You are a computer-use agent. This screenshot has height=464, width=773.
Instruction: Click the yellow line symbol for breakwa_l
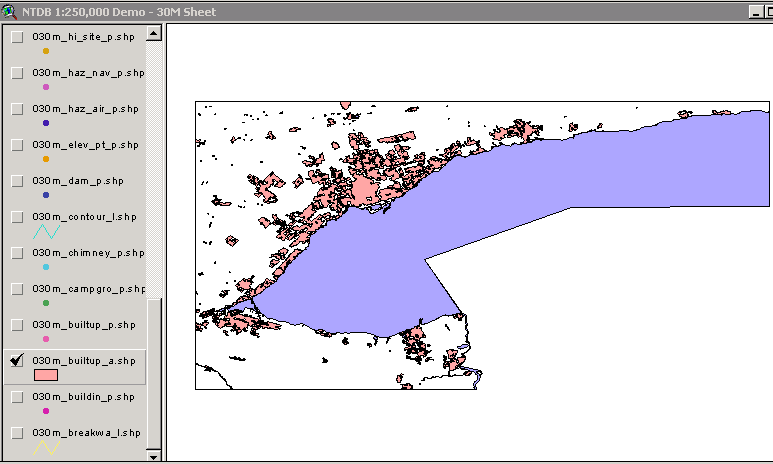tap(46, 447)
